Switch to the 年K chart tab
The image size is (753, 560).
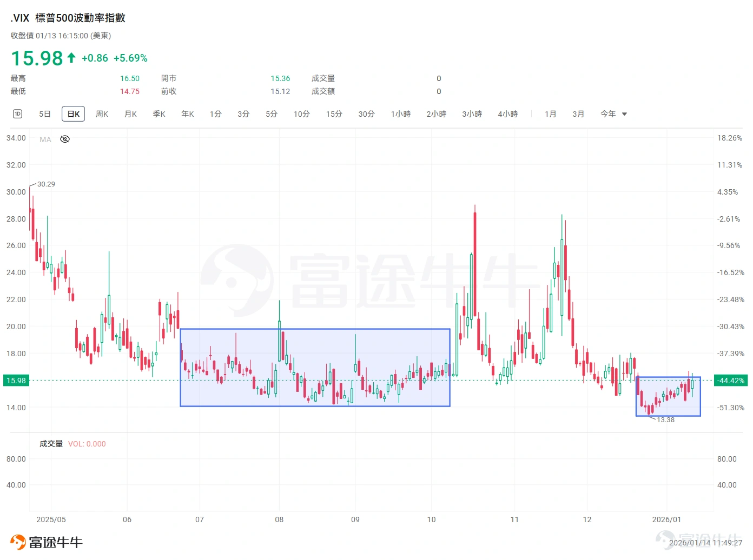[188, 114]
